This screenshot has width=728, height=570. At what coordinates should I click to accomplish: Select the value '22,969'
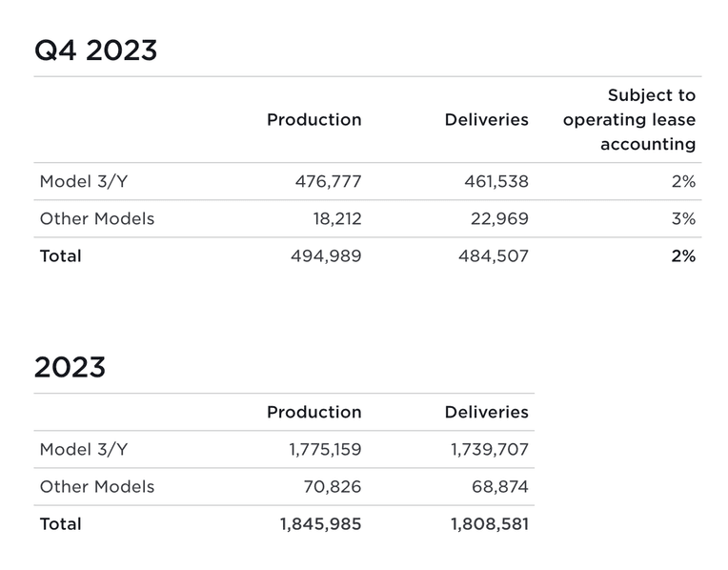(x=499, y=219)
